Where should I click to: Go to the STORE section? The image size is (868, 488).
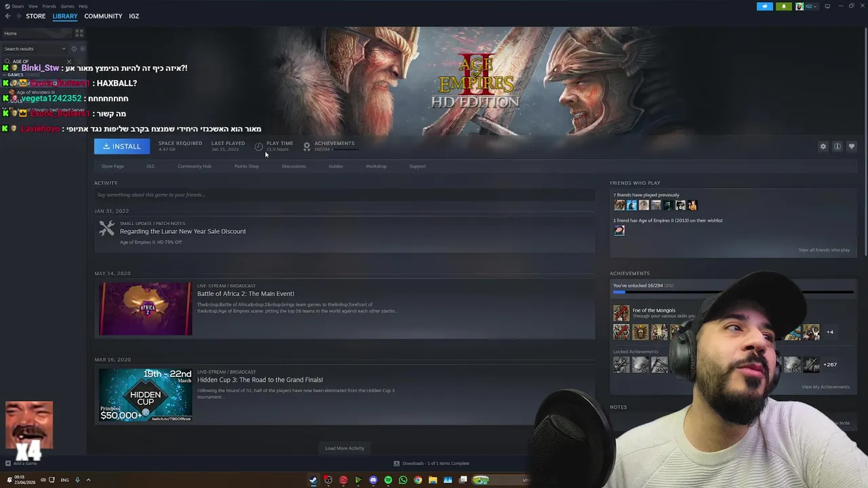click(35, 16)
